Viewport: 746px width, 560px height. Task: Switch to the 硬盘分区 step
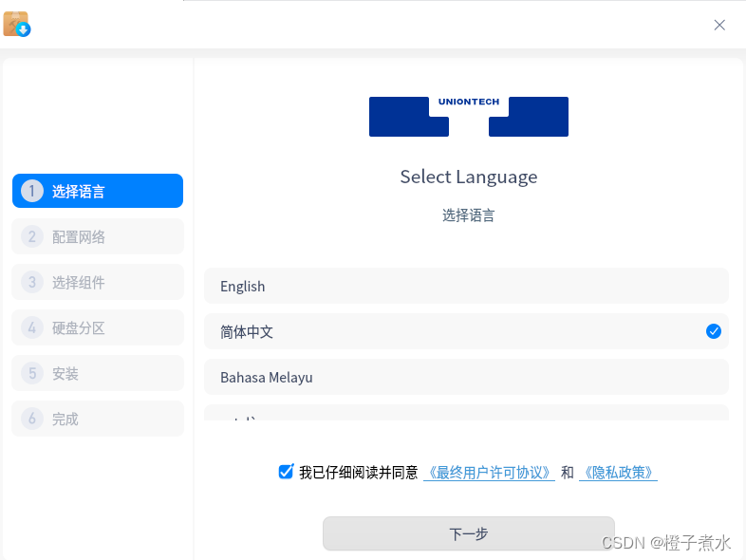[98, 327]
